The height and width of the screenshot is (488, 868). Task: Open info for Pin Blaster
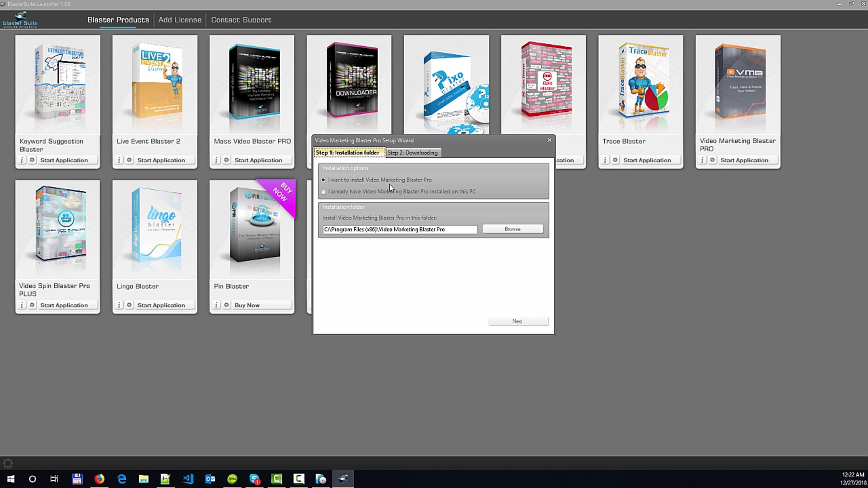tap(216, 305)
